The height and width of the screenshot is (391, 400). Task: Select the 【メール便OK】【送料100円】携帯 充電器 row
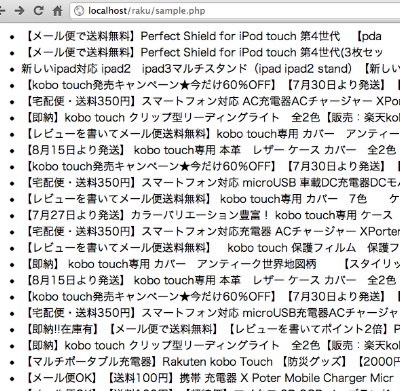[210, 378]
